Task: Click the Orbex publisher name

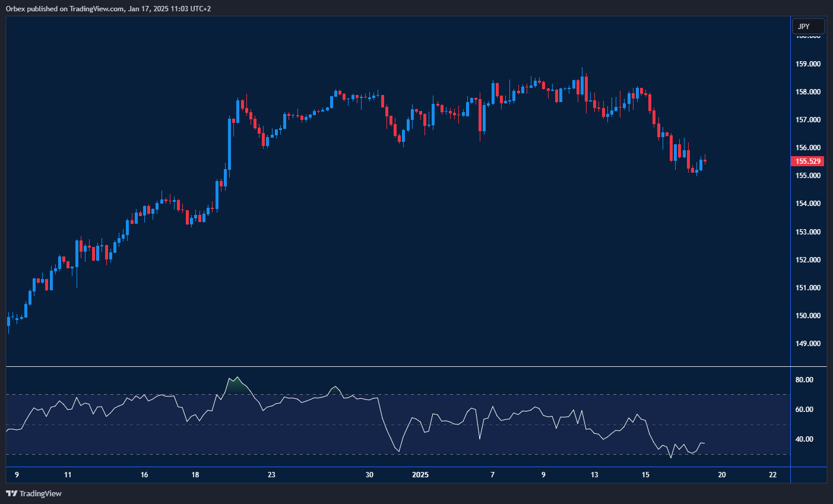Action: tap(15, 8)
